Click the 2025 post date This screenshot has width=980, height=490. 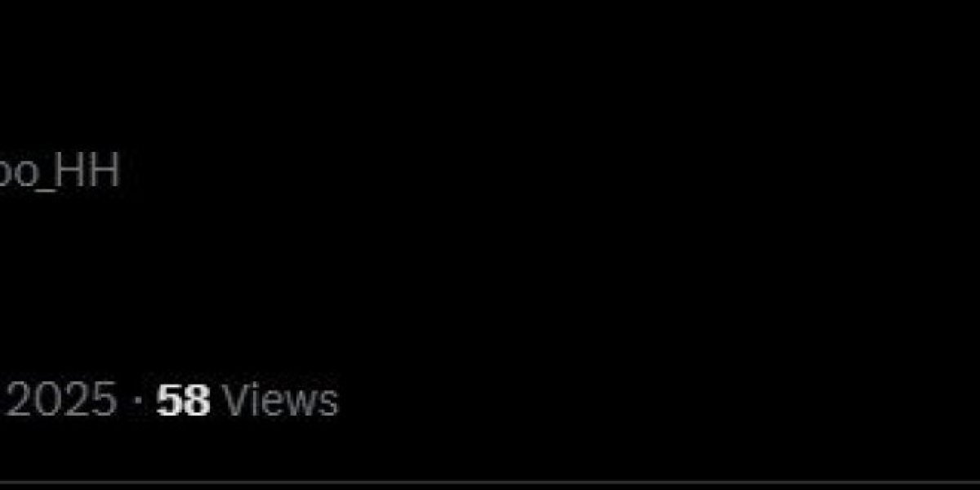click(x=57, y=401)
